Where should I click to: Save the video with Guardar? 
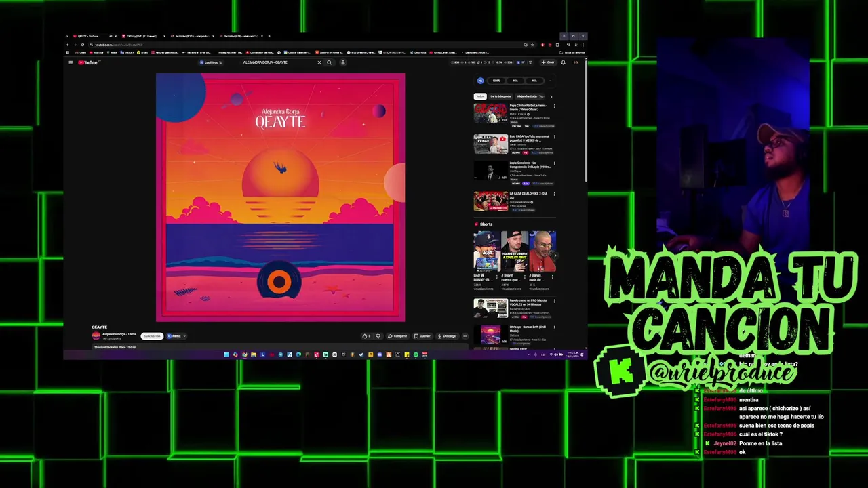click(422, 336)
